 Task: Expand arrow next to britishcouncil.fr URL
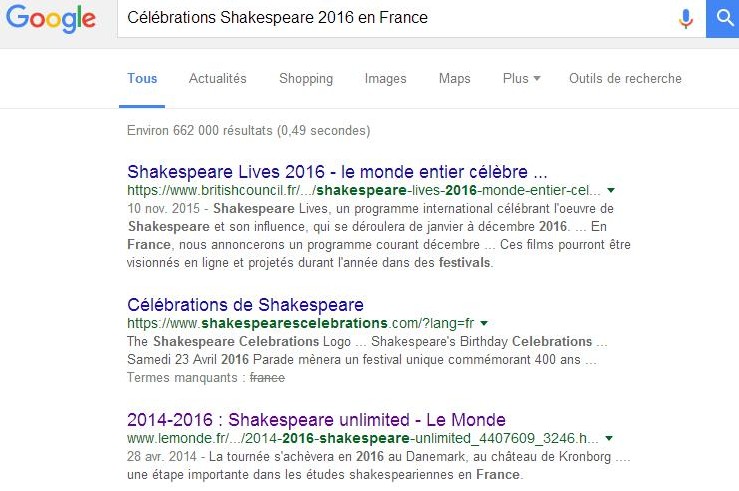[x=611, y=190]
